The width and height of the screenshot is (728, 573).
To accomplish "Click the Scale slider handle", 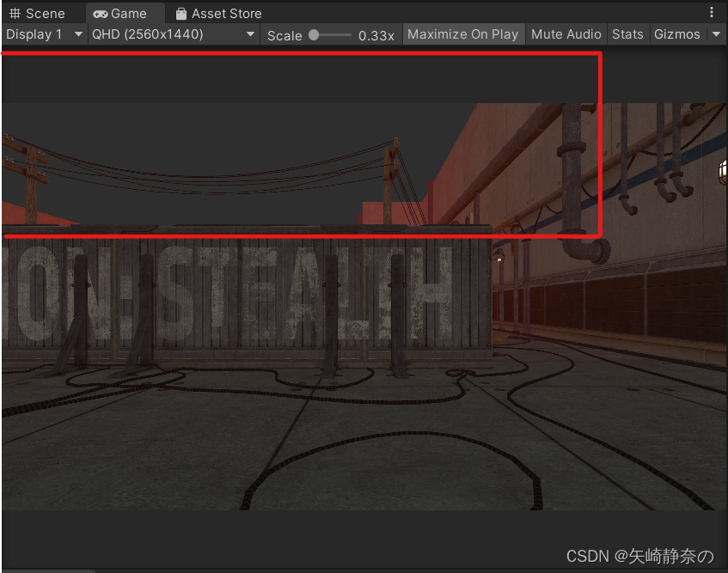I will (x=314, y=35).
